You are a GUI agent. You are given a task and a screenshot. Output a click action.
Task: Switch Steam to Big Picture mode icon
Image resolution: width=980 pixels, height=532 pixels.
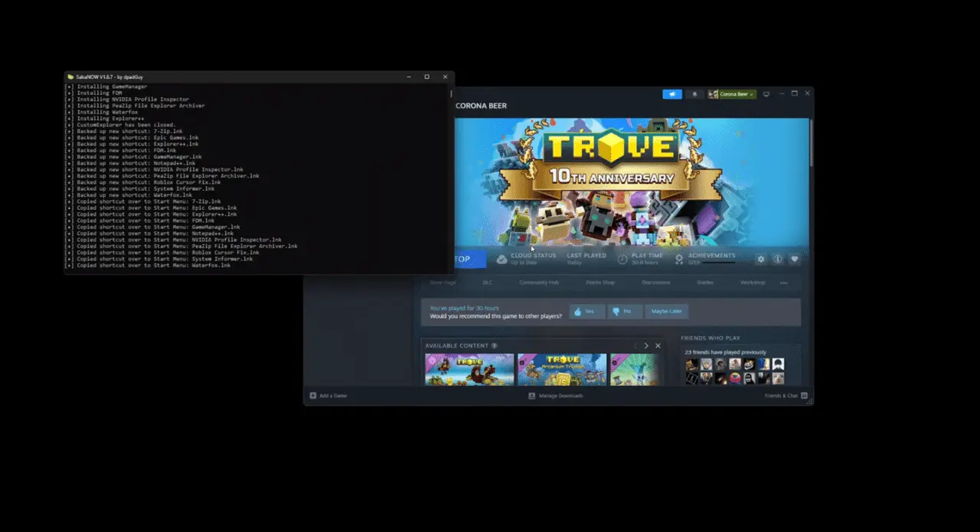tap(766, 94)
